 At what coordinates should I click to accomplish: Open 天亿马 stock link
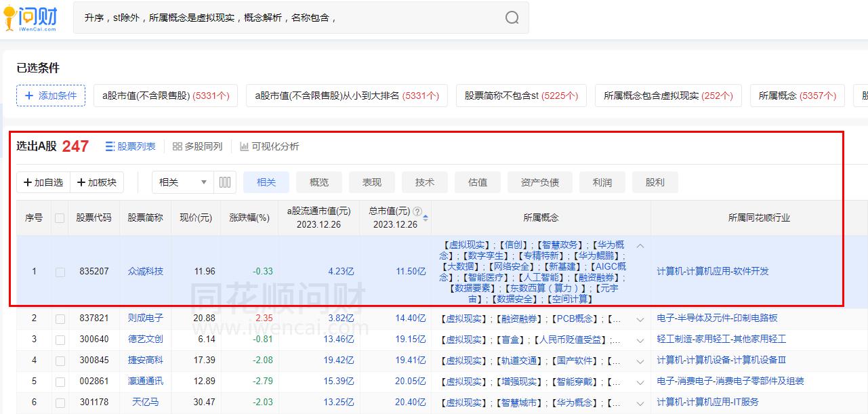pos(146,402)
